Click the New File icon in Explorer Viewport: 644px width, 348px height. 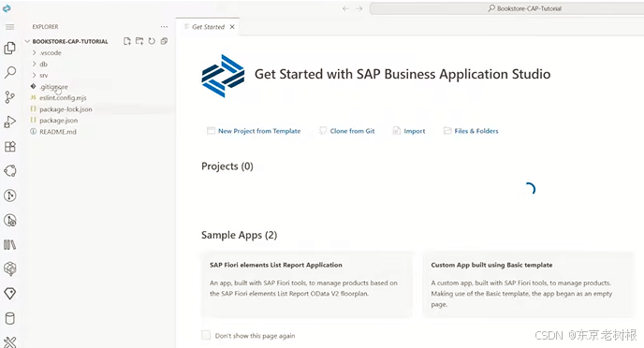127,41
